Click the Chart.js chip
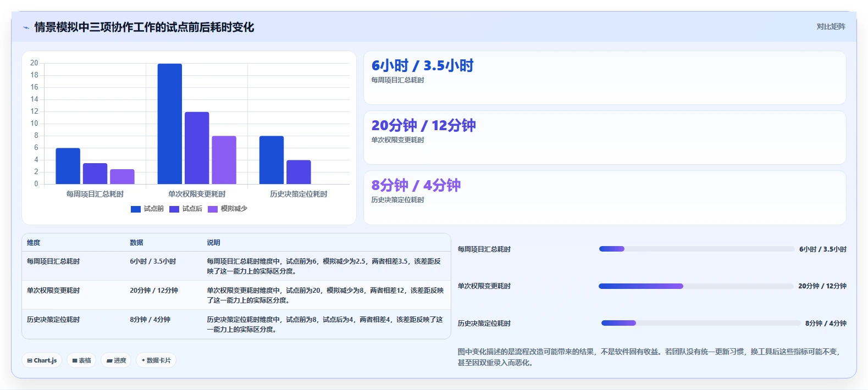 point(42,360)
